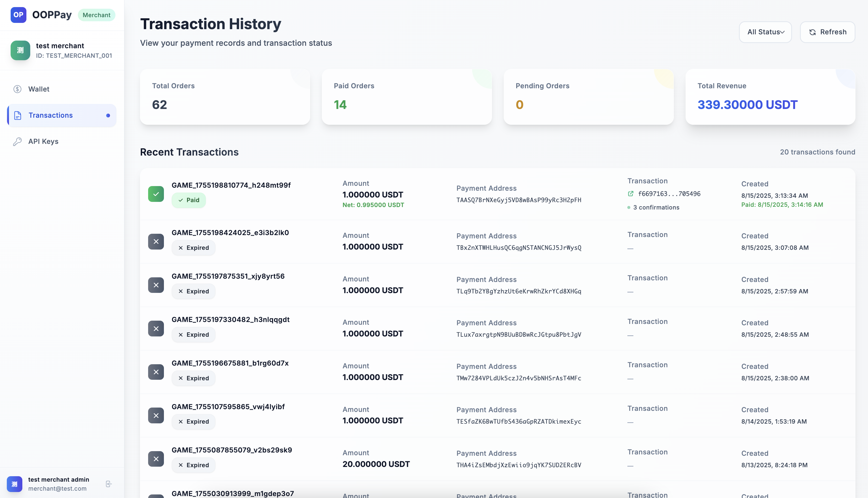Click the X icon for GAME_1755107595865 order
Screen dimensions: 868x498
[x=156, y=415]
